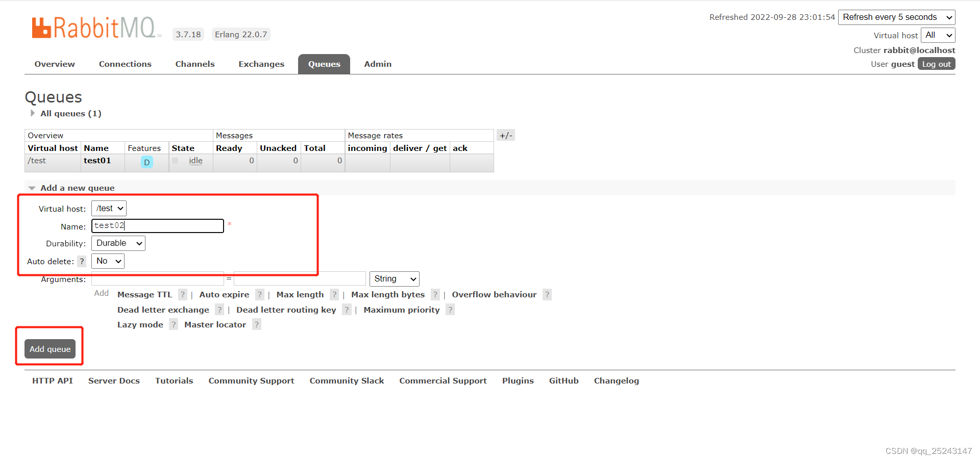Click the Lazy mode help icon
Viewport: 980px width, 460px height.
point(174,324)
